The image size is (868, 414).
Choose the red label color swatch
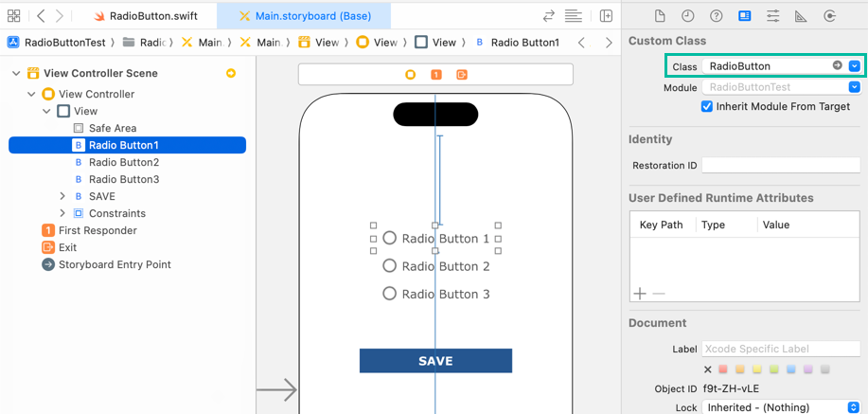point(724,369)
